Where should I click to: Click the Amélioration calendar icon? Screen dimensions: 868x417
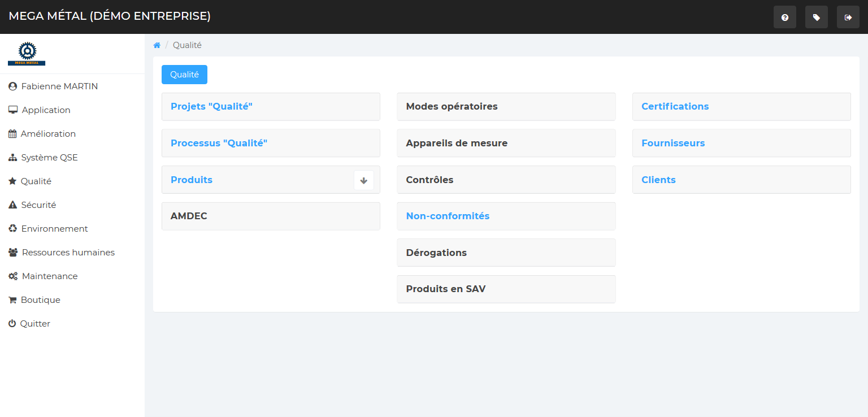point(12,134)
